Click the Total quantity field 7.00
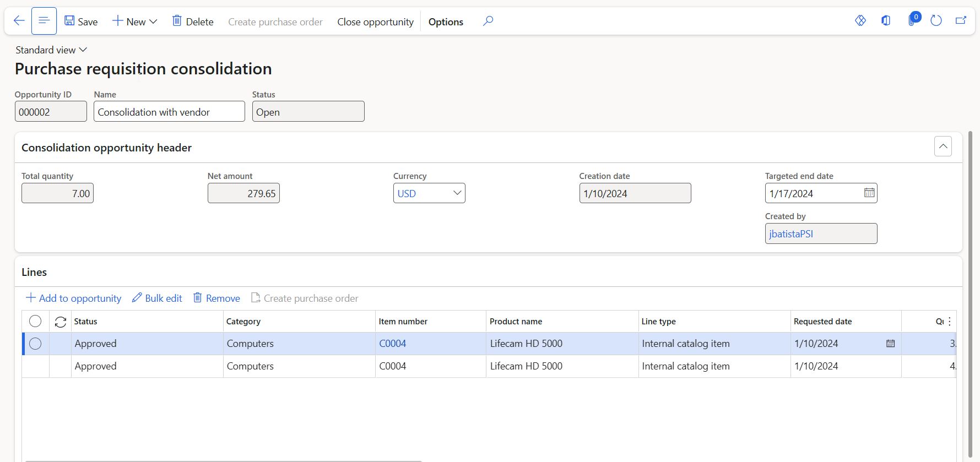The height and width of the screenshot is (462, 980). [x=57, y=193]
